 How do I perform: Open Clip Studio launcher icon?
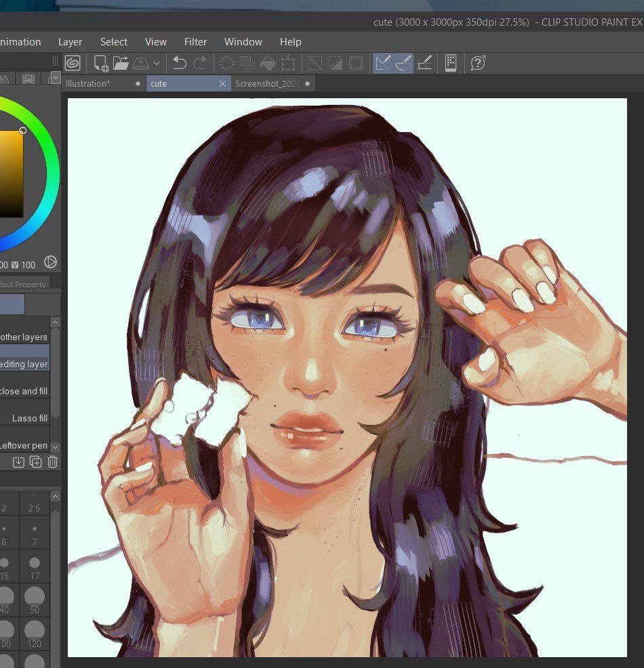point(73,64)
